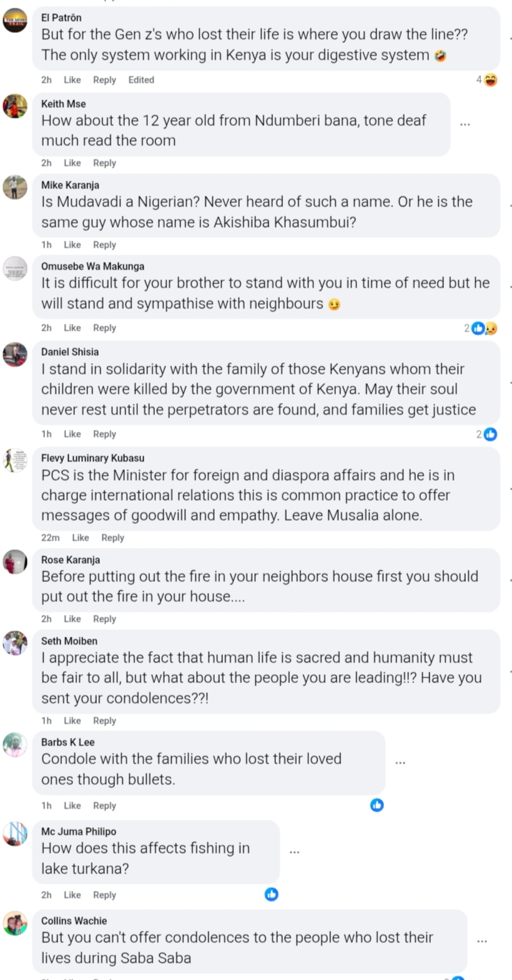
Task: Open Collins Wachie's profile photo
Action: click(x=16, y=923)
